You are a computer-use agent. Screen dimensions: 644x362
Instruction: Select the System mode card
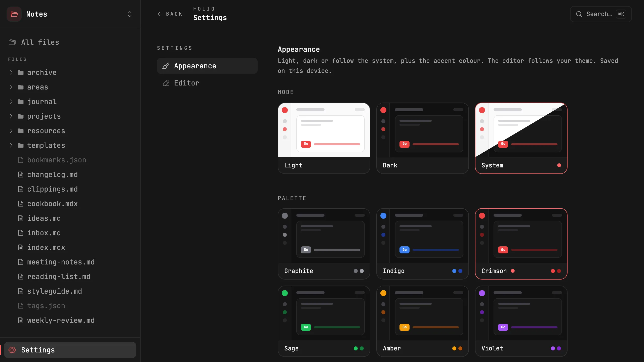(x=521, y=138)
